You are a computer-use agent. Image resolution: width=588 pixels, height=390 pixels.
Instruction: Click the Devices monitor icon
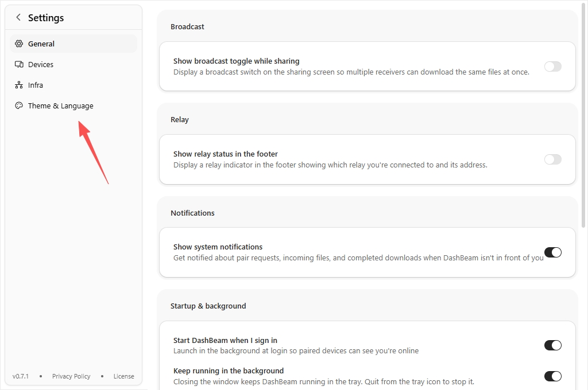click(x=19, y=64)
